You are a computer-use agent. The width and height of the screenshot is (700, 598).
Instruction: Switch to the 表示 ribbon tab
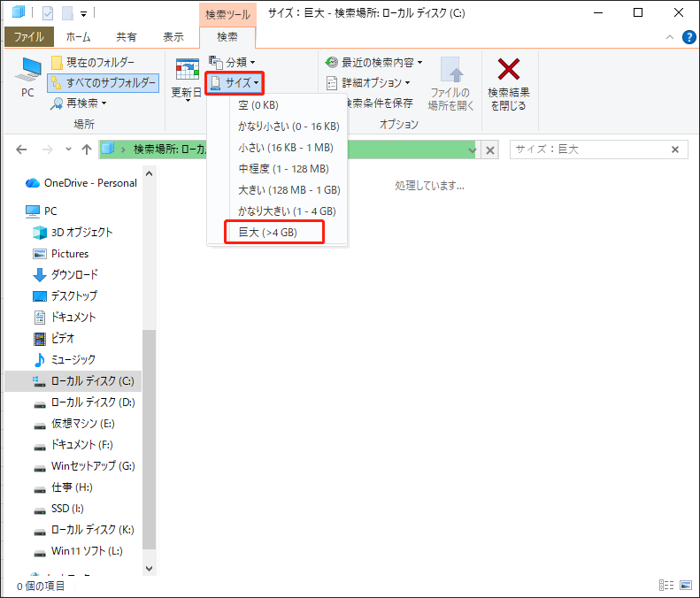pos(173,36)
